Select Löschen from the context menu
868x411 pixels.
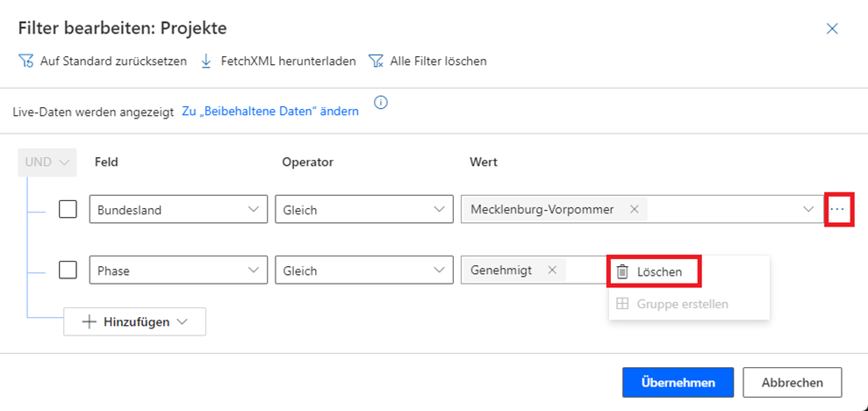(x=659, y=272)
